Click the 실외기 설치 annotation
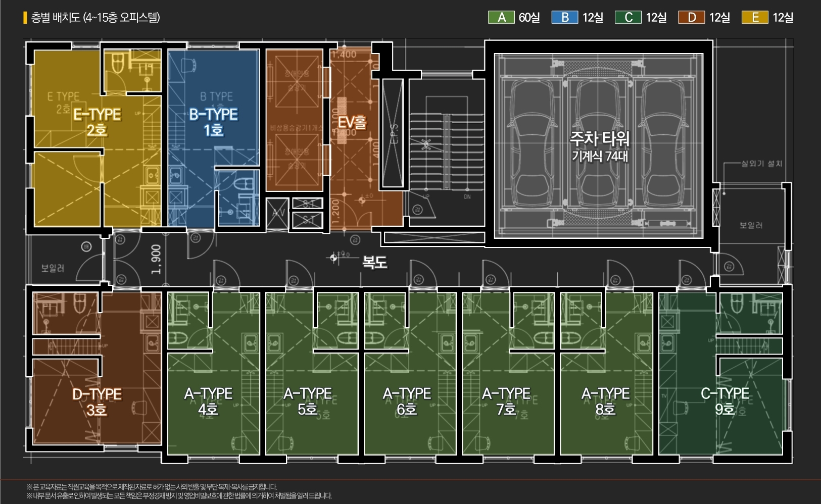The image size is (821, 504). tap(761, 164)
